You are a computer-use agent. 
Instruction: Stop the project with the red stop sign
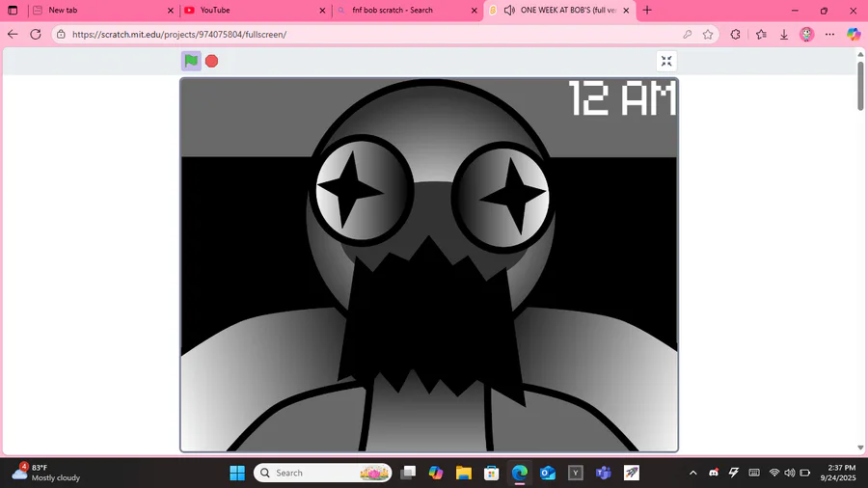click(x=211, y=61)
